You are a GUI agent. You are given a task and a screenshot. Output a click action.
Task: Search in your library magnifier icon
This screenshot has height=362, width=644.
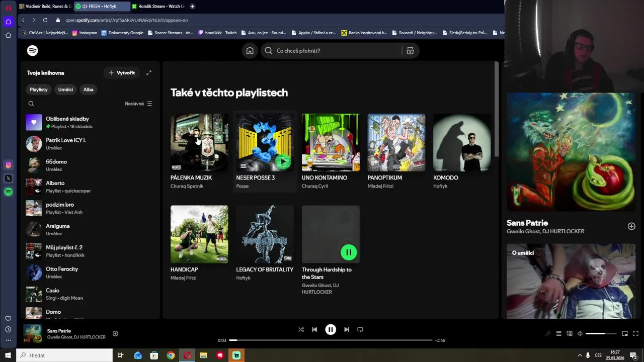31,104
